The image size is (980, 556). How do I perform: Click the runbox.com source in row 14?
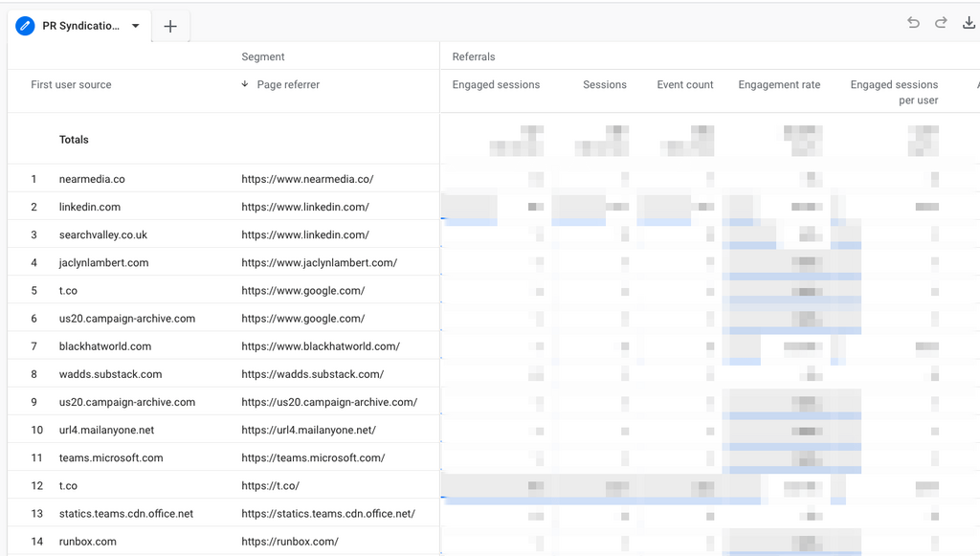[88, 542]
